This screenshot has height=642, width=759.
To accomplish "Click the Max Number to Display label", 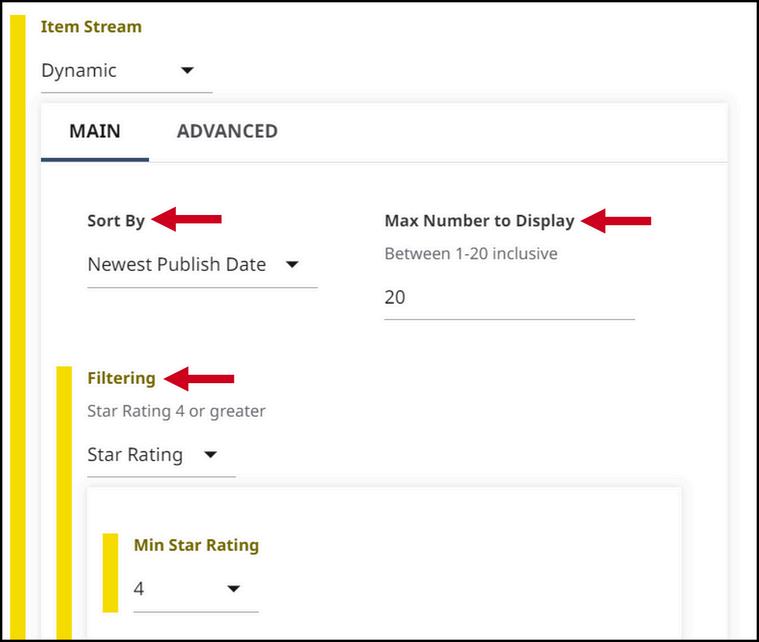I will point(479,221).
